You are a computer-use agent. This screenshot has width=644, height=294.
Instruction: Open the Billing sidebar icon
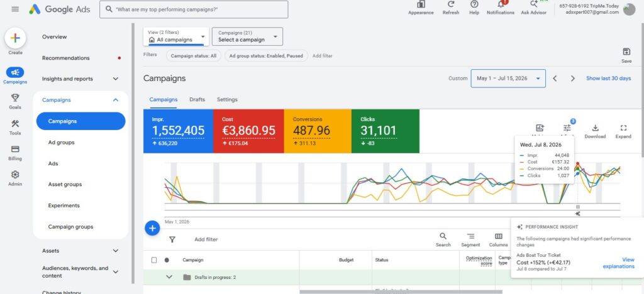point(15,153)
